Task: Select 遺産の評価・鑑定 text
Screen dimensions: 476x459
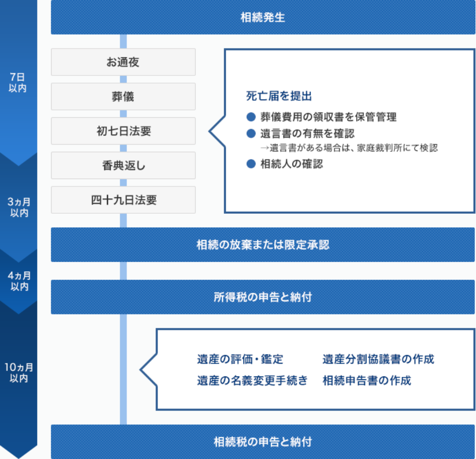Action: tap(240, 359)
